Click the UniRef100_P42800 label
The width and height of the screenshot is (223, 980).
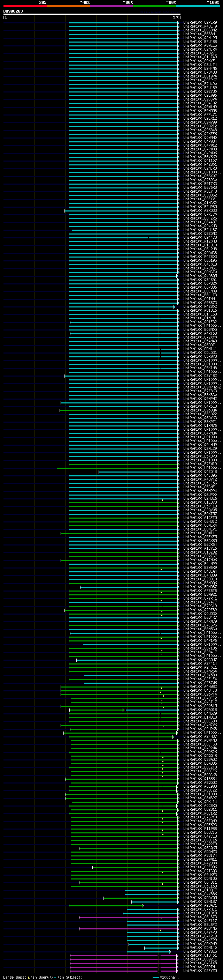(x=200, y=863)
